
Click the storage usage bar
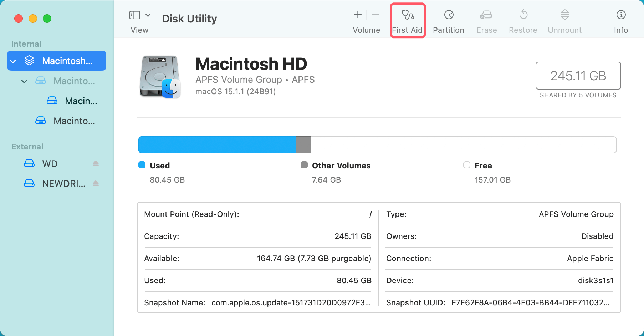tap(377, 145)
